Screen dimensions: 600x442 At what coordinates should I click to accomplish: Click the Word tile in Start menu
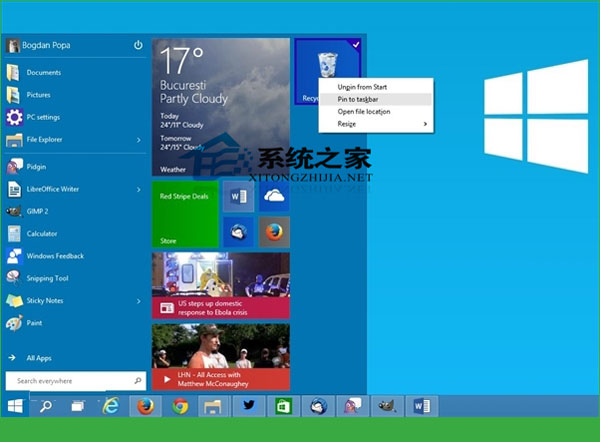tap(238, 197)
